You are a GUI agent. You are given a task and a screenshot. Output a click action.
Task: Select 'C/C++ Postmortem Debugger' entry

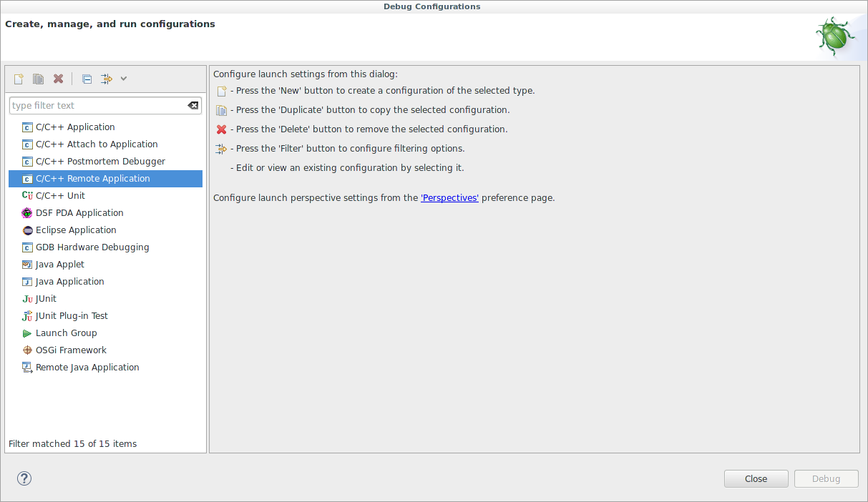click(100, 162)
